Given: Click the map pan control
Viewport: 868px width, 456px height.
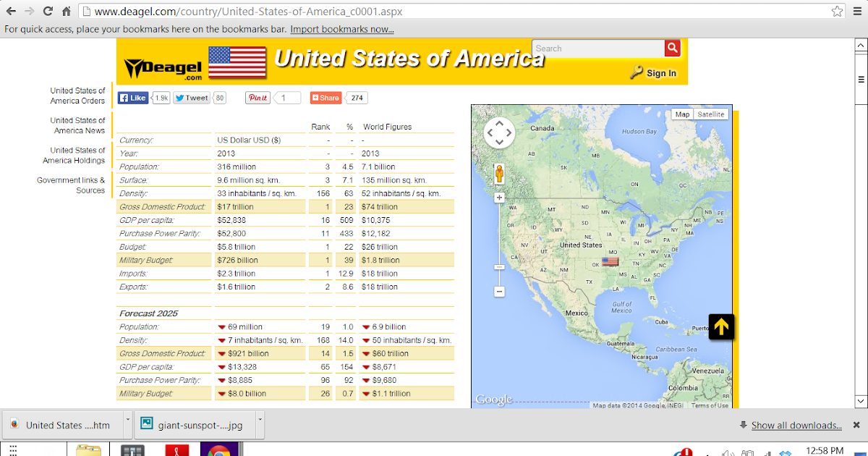Looking at the screenshot, I should [499, 132].
